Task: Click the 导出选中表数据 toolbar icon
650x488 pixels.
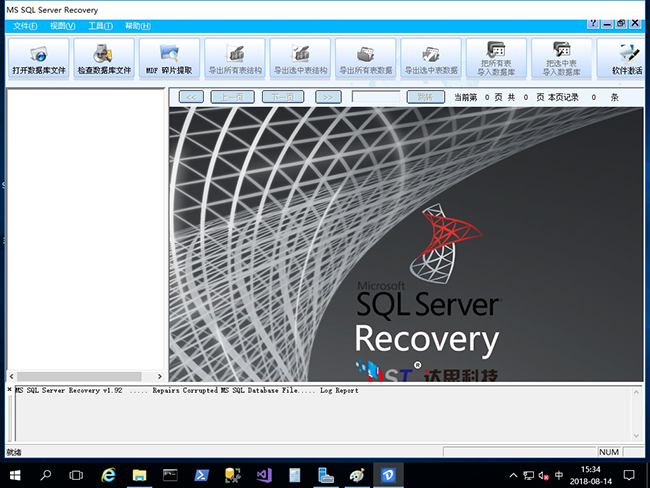Action: pyautogui.click(x=431, y=59)
